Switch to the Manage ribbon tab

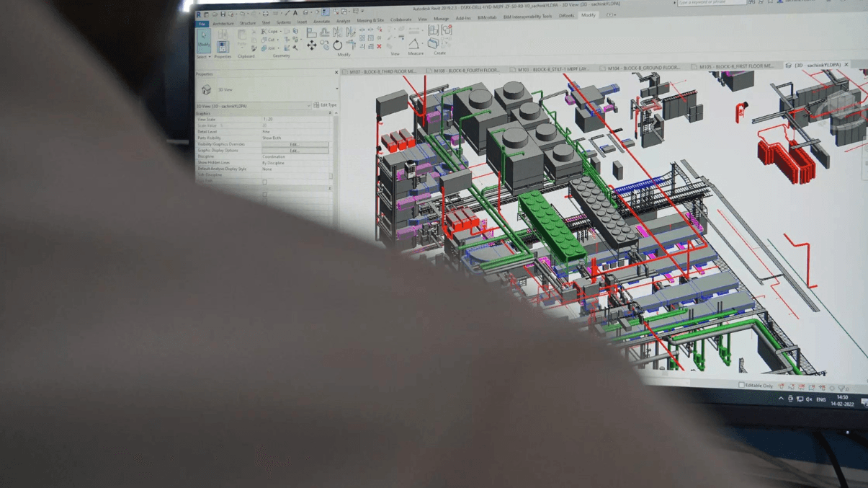tap(441, 19)
